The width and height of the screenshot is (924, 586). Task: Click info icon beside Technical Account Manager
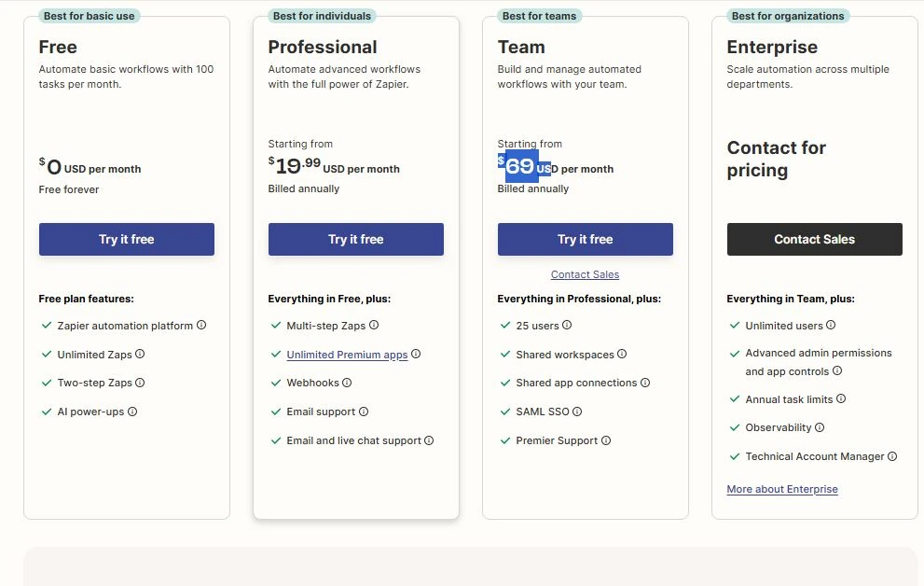[x=892, y=456]
